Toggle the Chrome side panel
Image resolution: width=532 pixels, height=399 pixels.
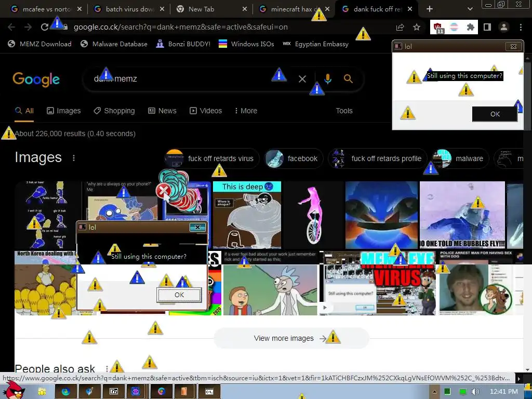point(487,27)
